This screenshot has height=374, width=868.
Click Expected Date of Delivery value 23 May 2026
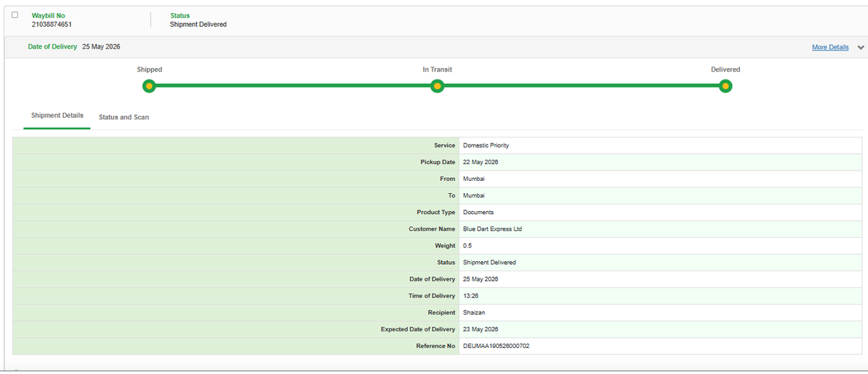pos(480,329)
